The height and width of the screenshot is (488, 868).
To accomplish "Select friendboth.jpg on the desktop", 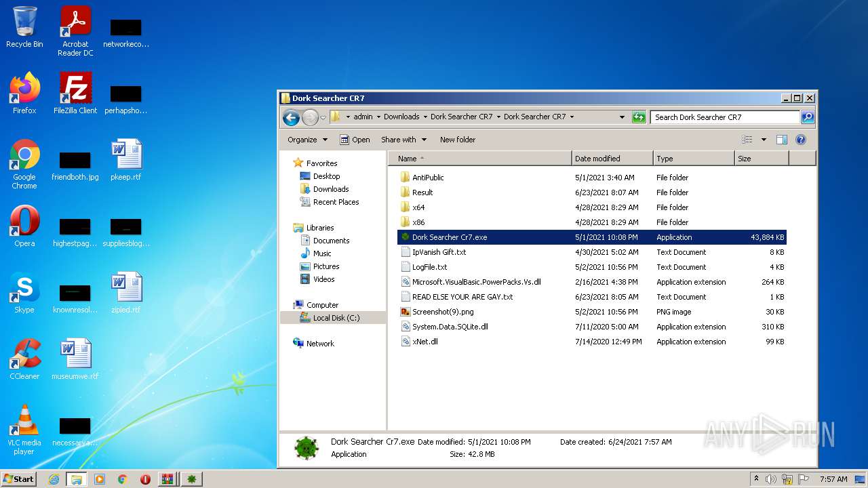I will click(x=75, y=167).
